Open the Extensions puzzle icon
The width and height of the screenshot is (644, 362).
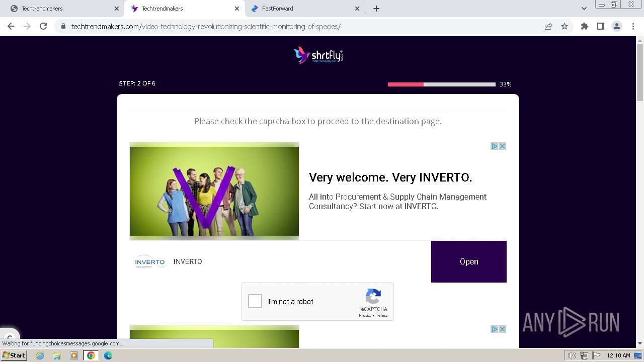[584, 26]
